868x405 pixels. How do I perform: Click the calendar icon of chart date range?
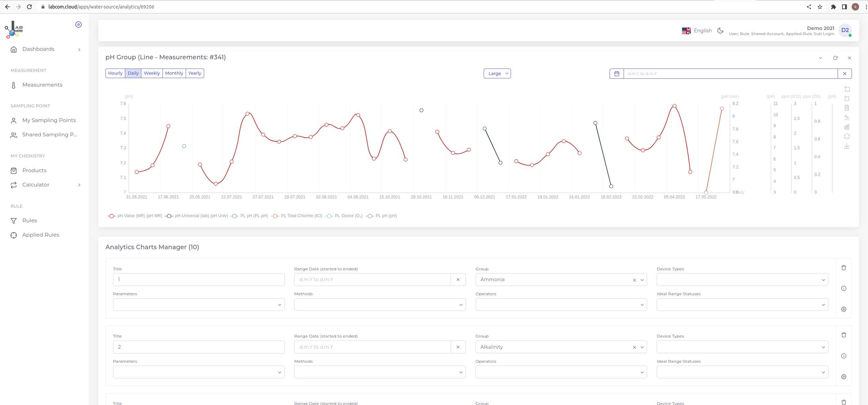(x=617, y=74)
